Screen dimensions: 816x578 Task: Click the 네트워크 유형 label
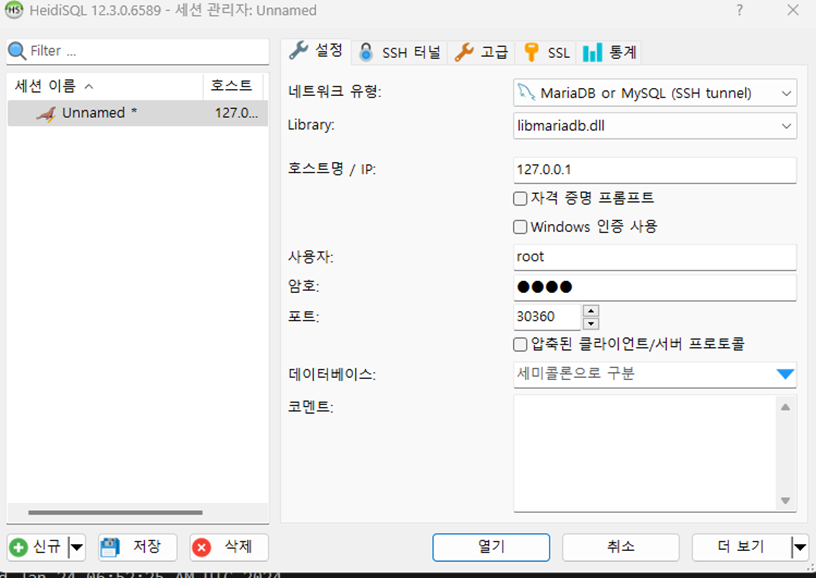point(335,92)
